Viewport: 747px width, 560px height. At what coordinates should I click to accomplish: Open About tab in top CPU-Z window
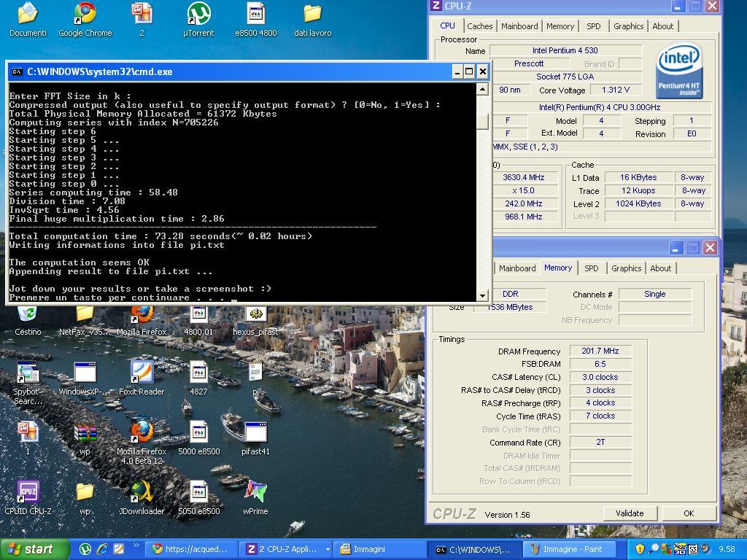(x=662, y=26)
